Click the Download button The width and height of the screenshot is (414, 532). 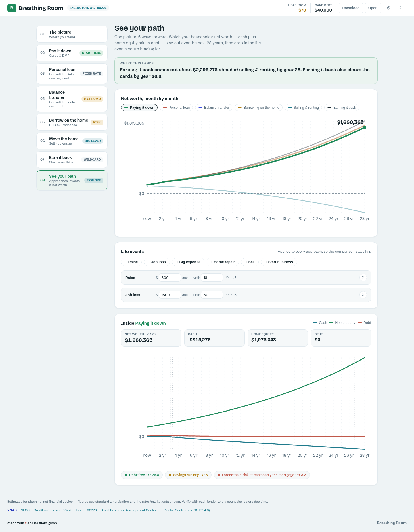point(351,8)
